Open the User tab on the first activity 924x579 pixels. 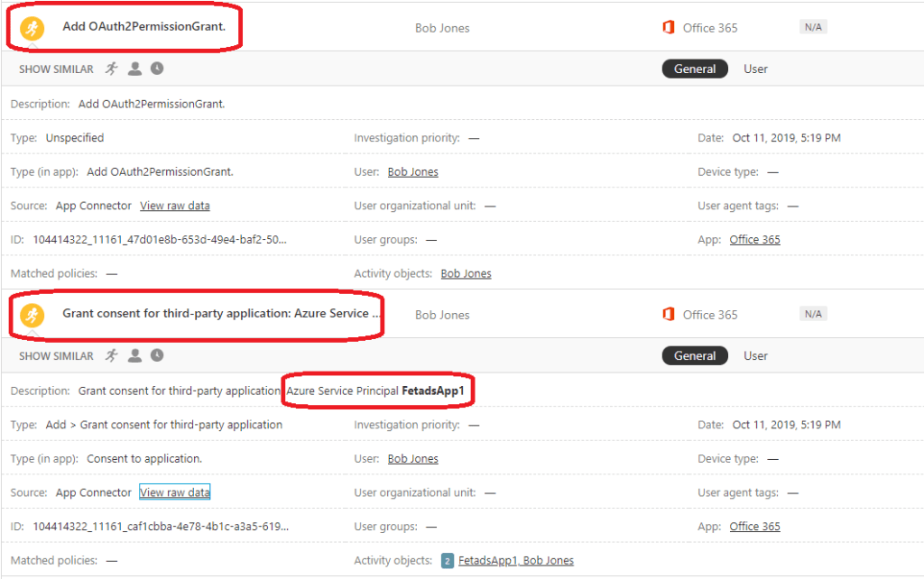(x=755, y=69)
